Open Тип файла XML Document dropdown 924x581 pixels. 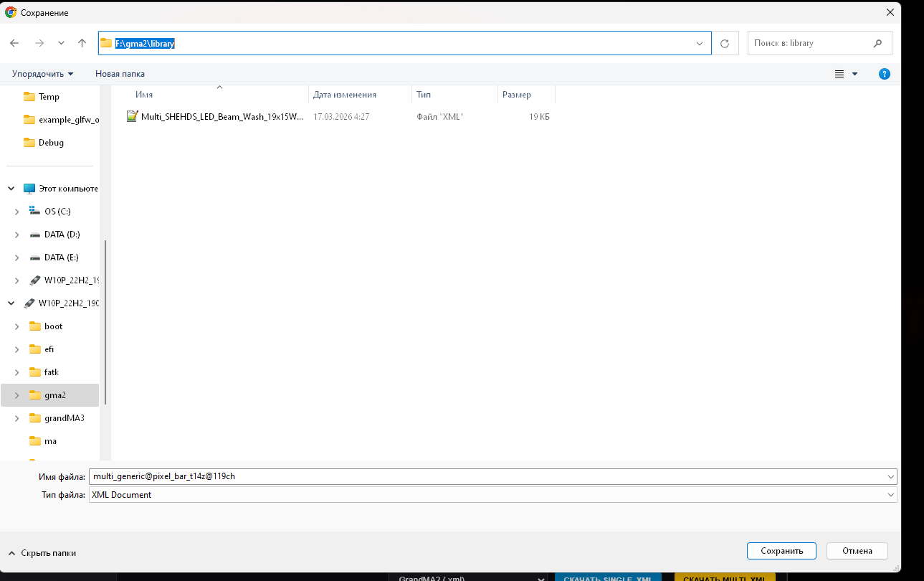click(x=493, y=495)
